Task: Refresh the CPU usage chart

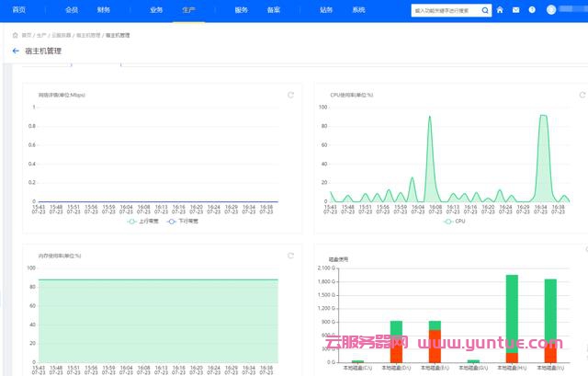Action: 582,95
